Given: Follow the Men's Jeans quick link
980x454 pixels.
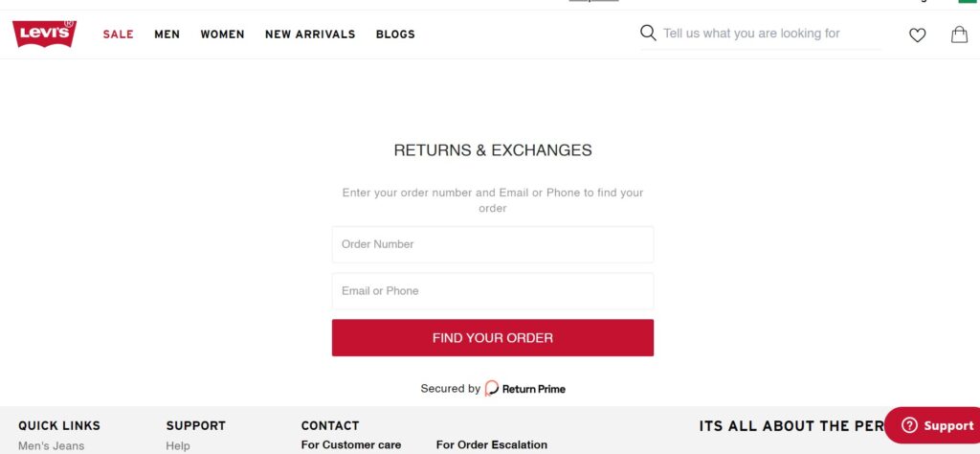Looking at the screenshot, I should tap(52, 446).
